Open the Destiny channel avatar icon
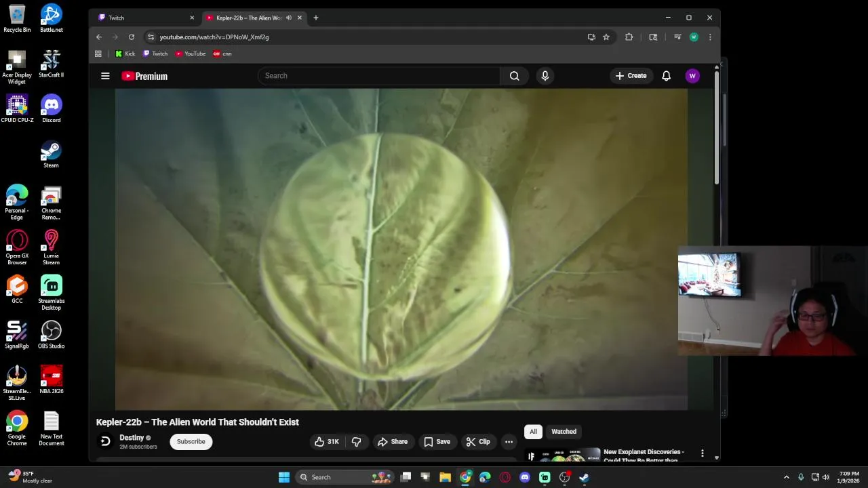 [105, 441]
